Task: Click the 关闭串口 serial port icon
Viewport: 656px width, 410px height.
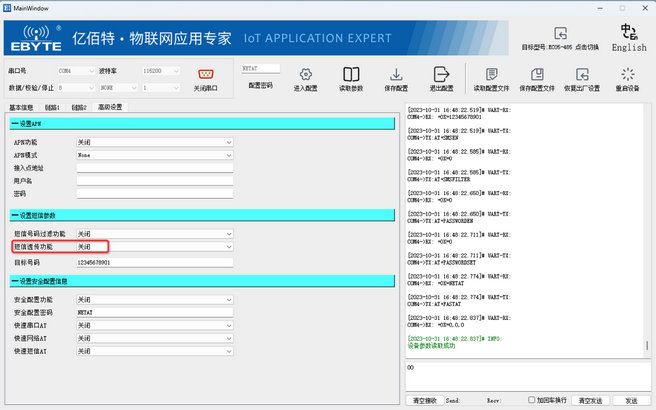Action: [208, 74]
